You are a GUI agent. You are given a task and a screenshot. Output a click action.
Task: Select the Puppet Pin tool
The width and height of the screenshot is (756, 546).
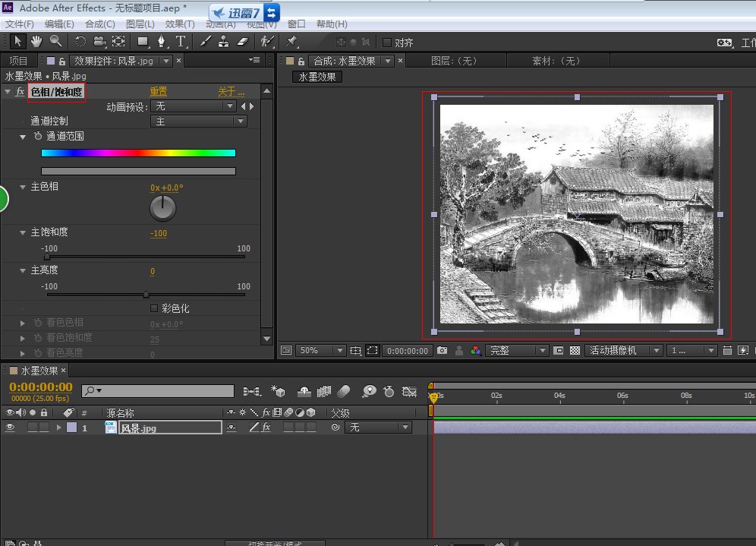tap(291, 41)
